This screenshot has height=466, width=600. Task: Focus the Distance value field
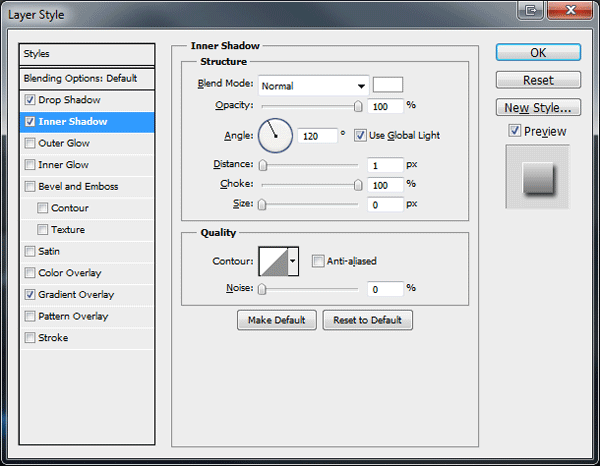[x=385, y=165]
